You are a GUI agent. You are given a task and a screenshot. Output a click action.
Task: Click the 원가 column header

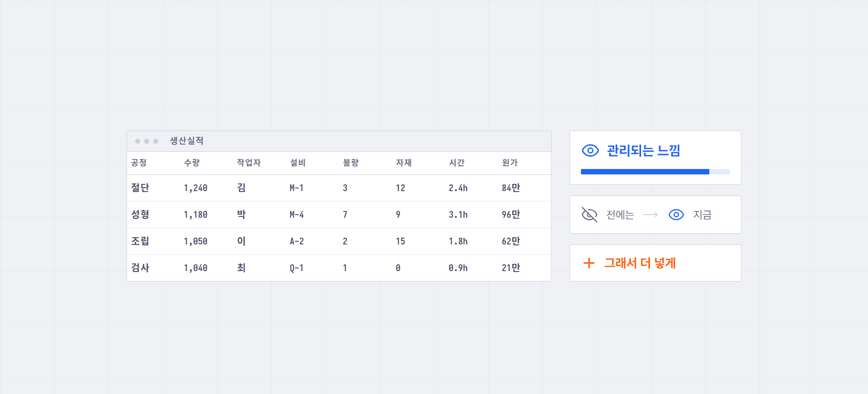[x=509, y=163]
